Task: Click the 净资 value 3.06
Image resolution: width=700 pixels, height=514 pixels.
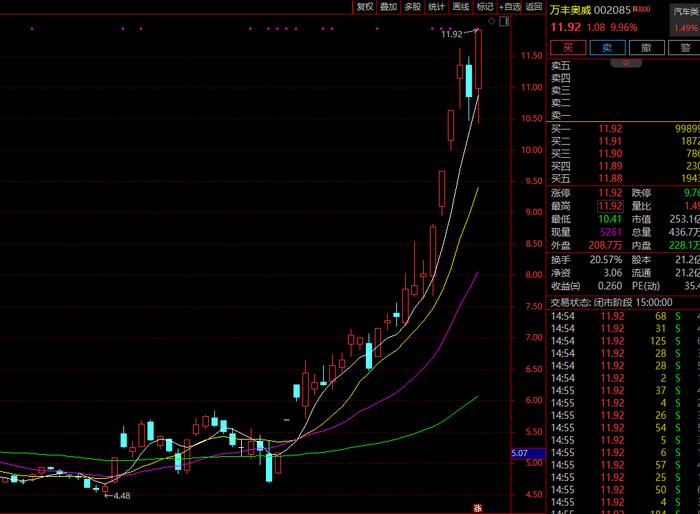Action: click(x=612, y=273)
